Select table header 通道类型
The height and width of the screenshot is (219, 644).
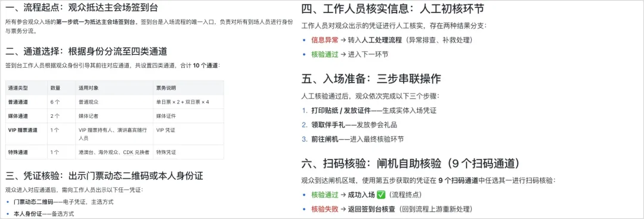(18, 87)
